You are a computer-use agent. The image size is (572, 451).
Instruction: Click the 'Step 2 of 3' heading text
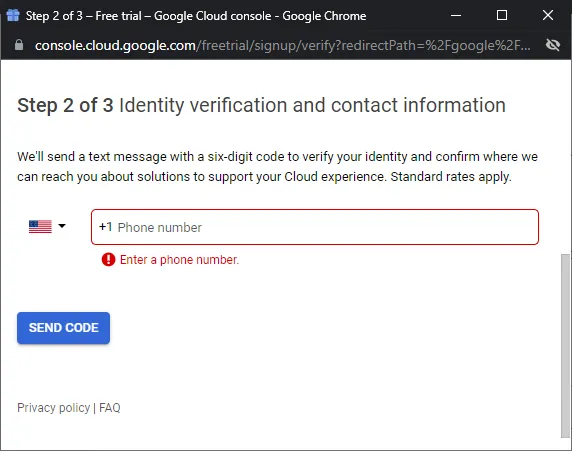point(65,105)
